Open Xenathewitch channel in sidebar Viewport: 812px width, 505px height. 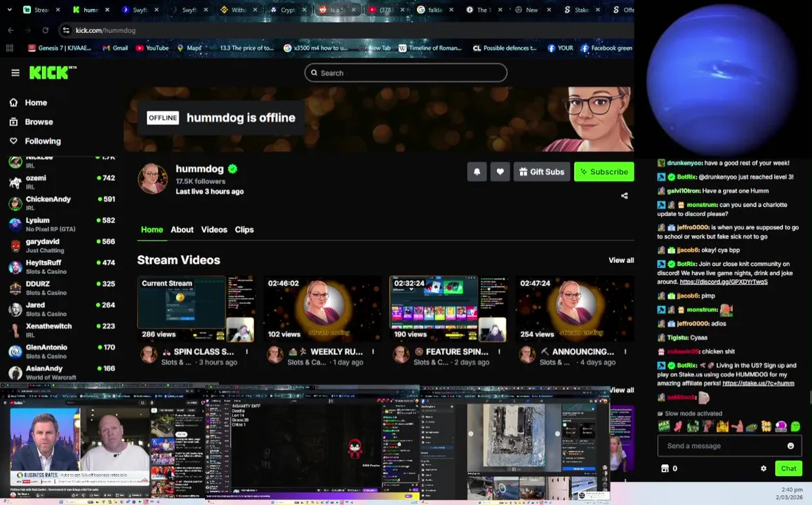pyautogui.click(x=62, y=330)
